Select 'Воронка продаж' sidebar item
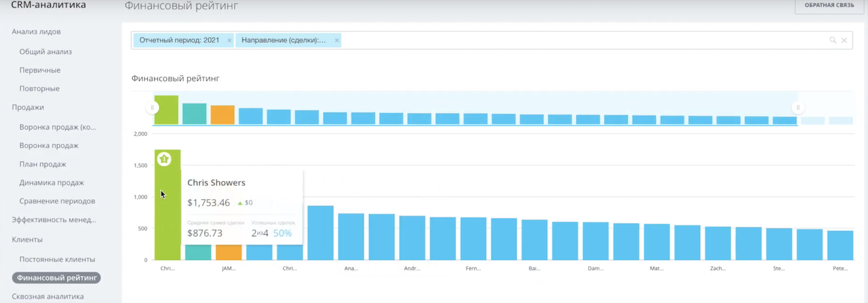The height and width of the screenshot is (303, 868). 49,145
